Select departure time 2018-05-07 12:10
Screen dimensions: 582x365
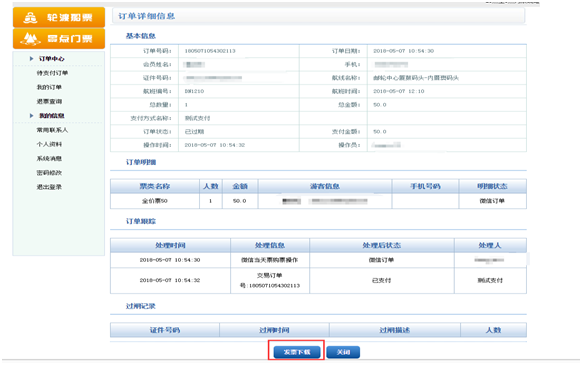[399, 91]
